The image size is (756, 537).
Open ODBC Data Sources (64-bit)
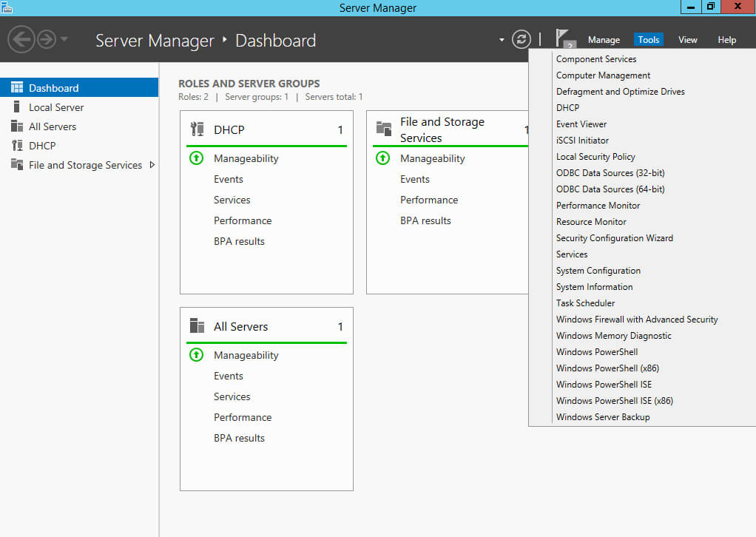coord(610,189)
